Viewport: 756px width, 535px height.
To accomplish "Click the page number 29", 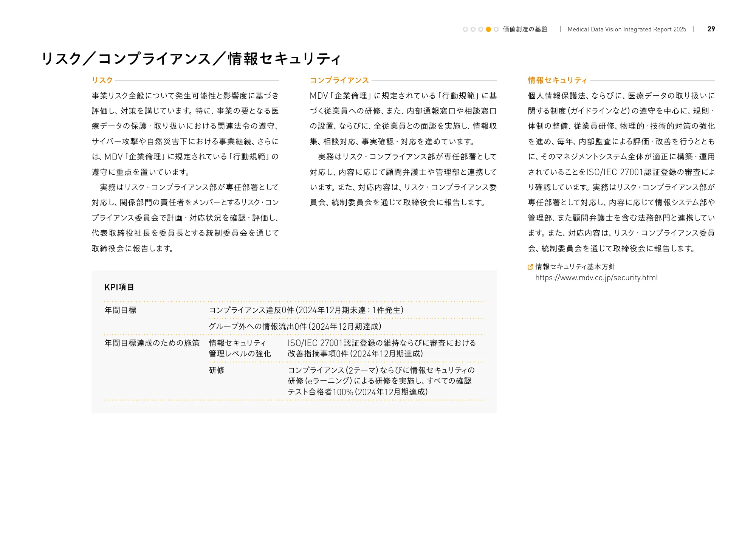I will pos(711,29).
